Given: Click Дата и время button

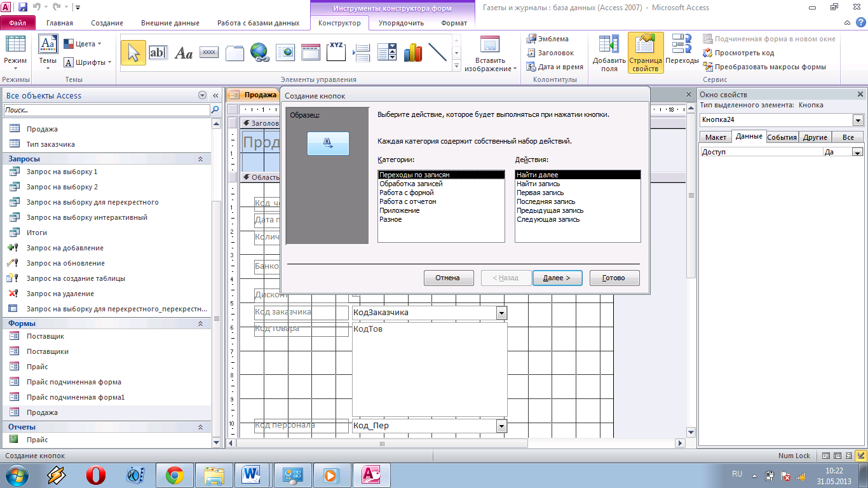Looking at the screenshot, I should (555, 67).
